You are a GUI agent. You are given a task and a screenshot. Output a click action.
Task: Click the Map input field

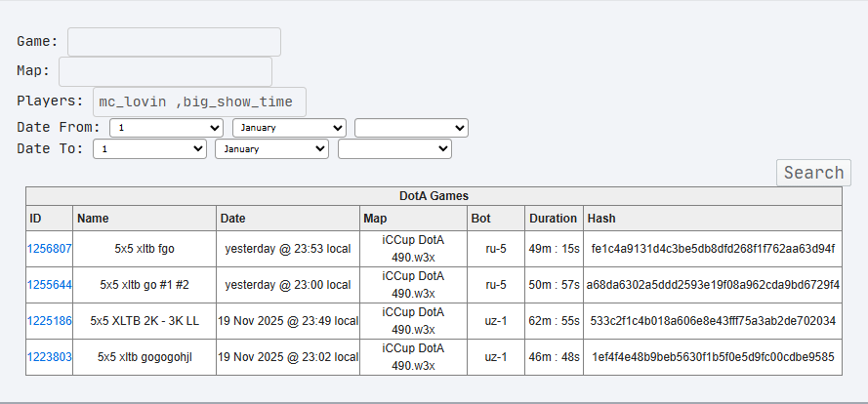pyautogui.click(x=165, y=72)
